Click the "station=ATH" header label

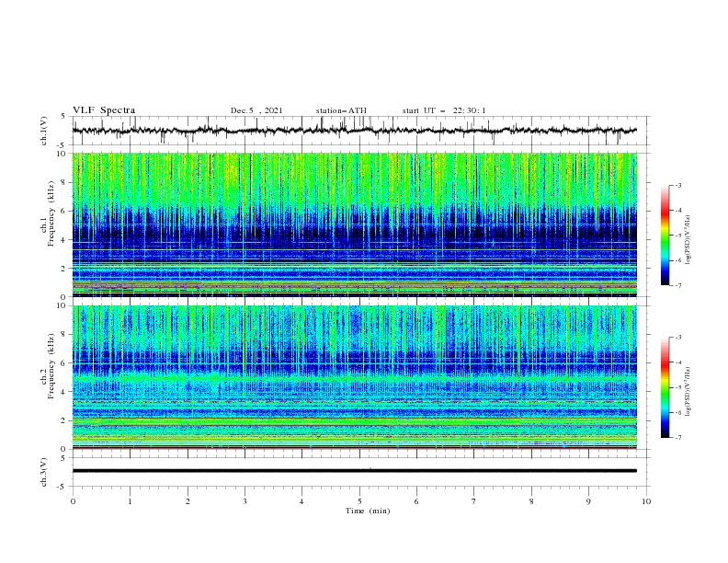point(341,110)
